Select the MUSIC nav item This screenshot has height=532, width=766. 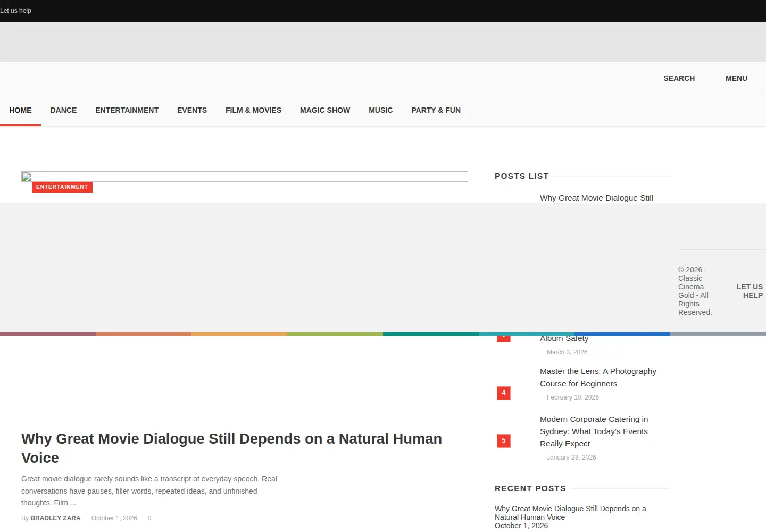tap(380, 110)
